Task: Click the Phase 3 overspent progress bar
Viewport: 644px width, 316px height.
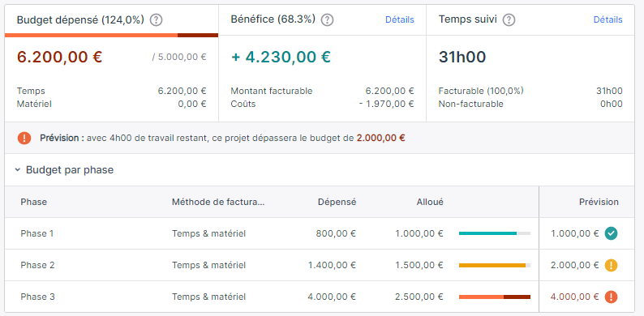Action: [495, 297]
